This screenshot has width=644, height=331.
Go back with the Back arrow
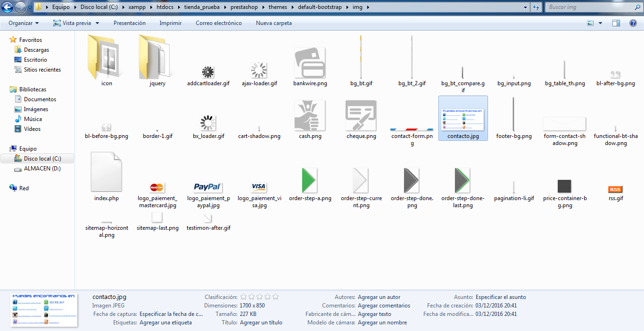[x=8, y=7]
